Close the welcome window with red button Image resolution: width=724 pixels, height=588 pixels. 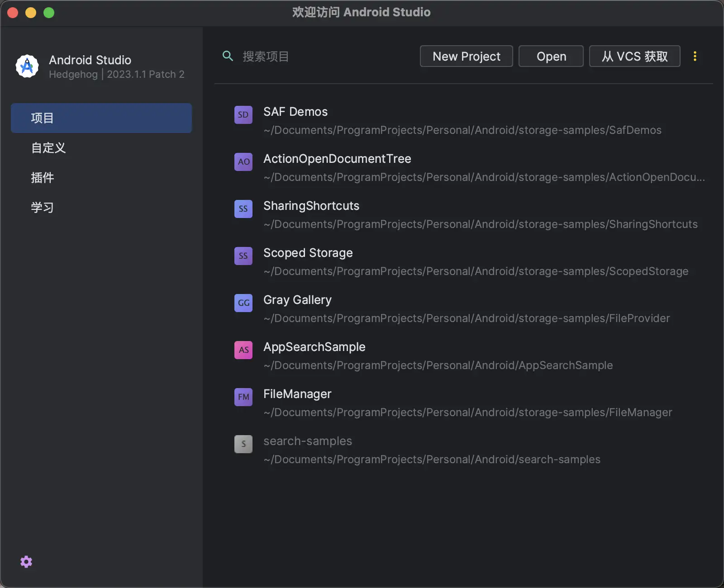(x=13, y=13)
